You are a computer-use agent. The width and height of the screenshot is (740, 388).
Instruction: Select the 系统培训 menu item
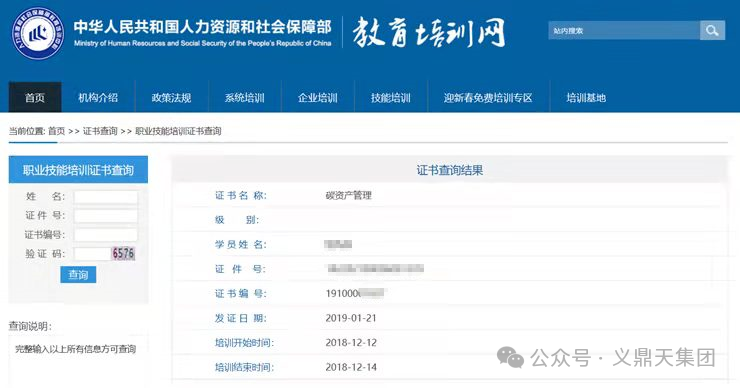click(244, 98)
